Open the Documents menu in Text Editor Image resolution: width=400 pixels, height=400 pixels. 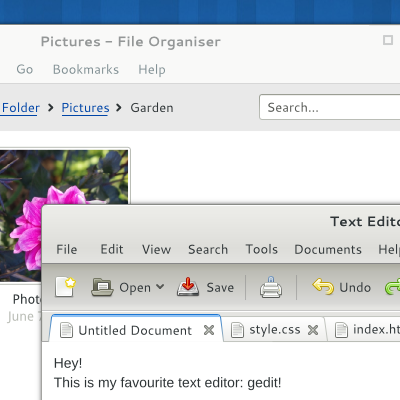(x=328, y=249)
